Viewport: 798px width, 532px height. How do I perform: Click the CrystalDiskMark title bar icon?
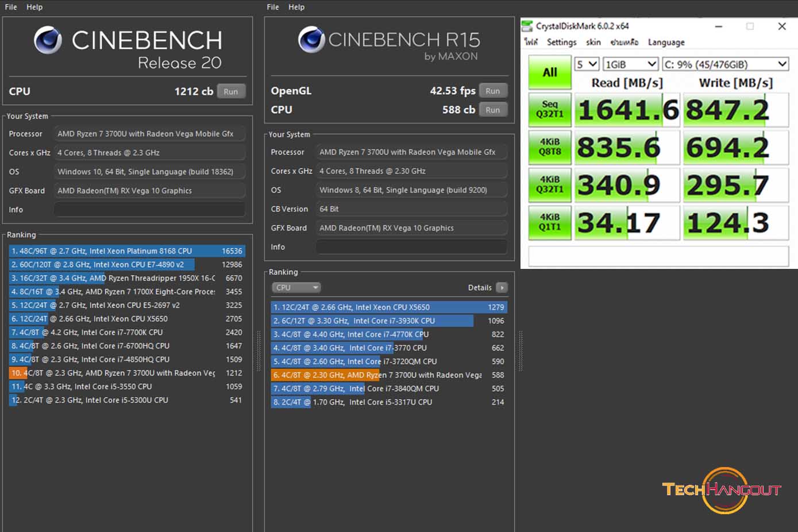point(527,26)
